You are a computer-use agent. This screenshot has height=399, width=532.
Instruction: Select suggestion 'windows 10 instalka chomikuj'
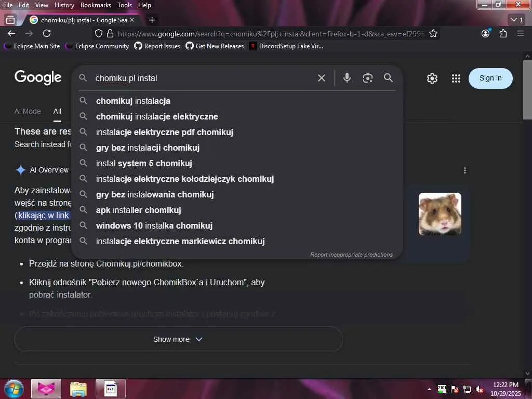pyautogui.click(x=237, y=226)
